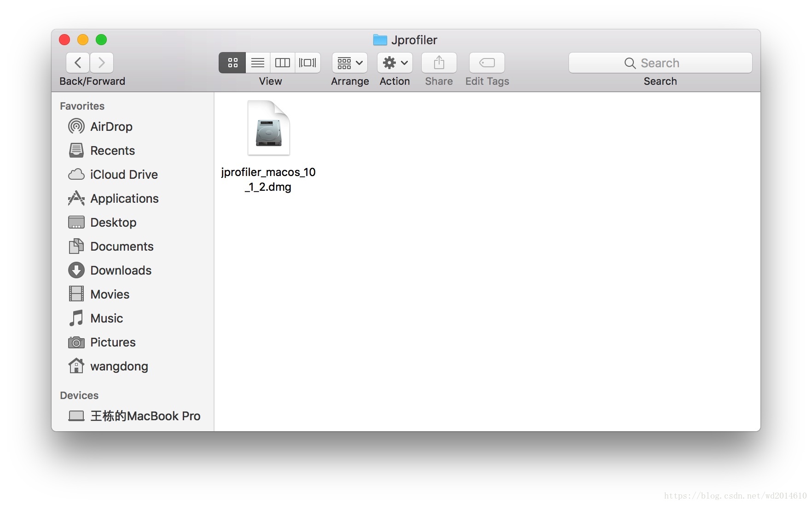Maximize the window with green button
The width and height of the screenshot is (812, 505).
[x=101, y=40]
